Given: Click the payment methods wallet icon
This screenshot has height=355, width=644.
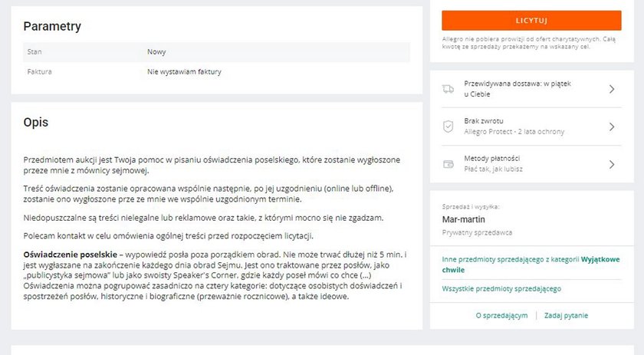Looking at the screenshot, I should (448, 164).
